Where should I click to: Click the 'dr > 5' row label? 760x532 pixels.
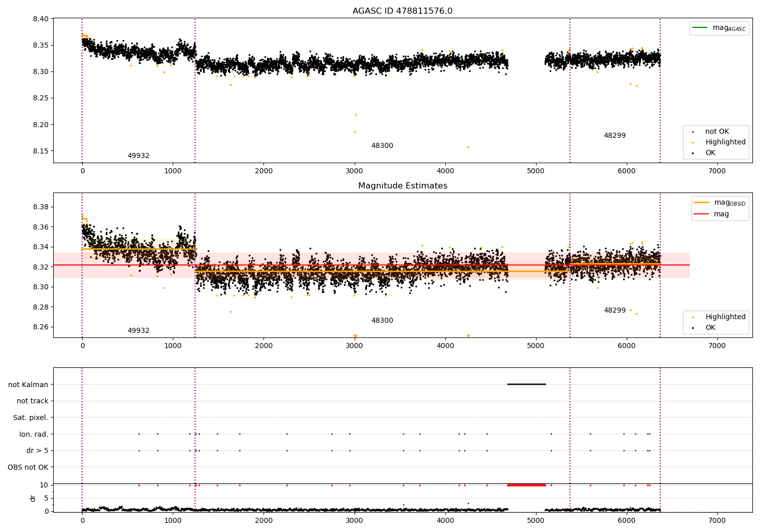(x=37, y=450)
